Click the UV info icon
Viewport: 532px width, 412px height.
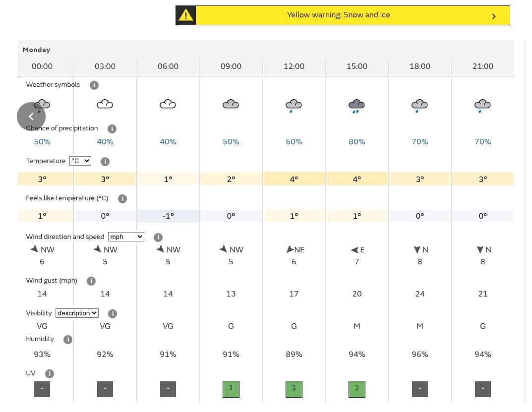50,374
